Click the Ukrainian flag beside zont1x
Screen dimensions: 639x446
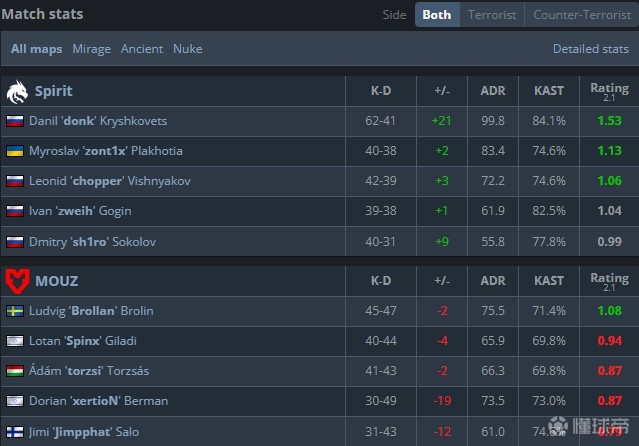(15, 151)
